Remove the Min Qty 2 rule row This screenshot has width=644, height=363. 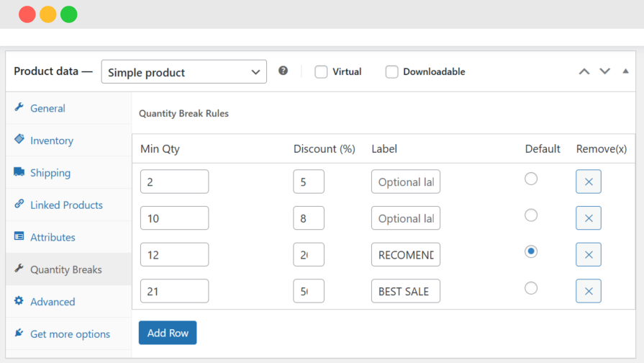pyautogui.click(x=588, y=181)
